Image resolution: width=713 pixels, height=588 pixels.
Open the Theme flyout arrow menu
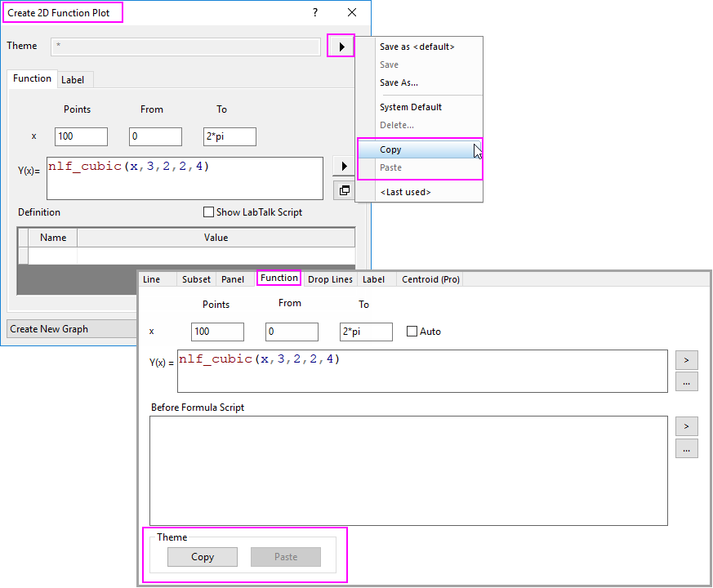[341, 46]
